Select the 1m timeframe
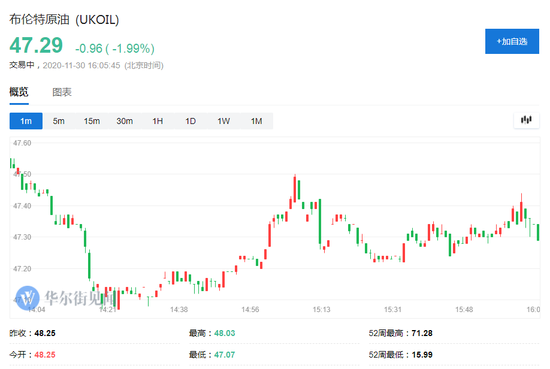Viewport: 550px width, 369px height. [26, 121]
